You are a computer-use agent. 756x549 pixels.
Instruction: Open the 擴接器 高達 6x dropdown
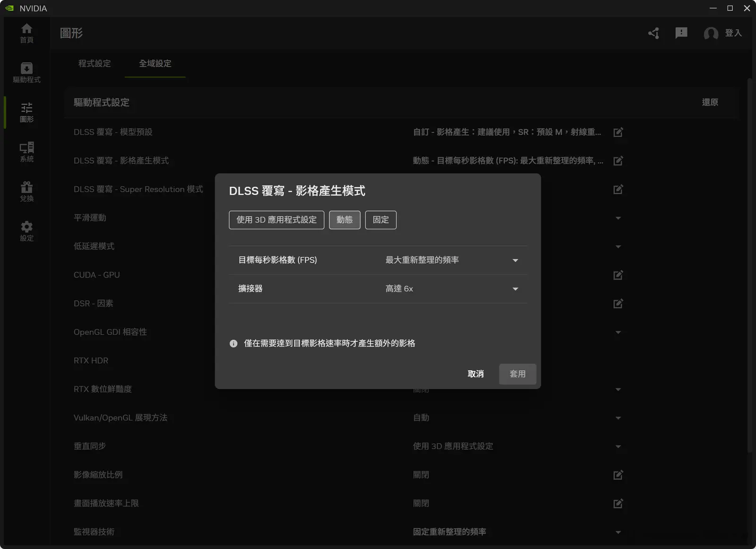[453, 289]
